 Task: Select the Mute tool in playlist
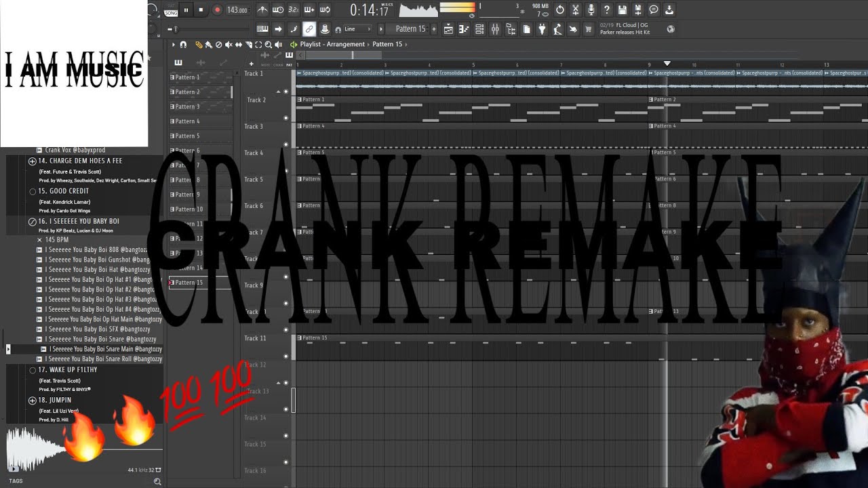click(x=229, y=45)
